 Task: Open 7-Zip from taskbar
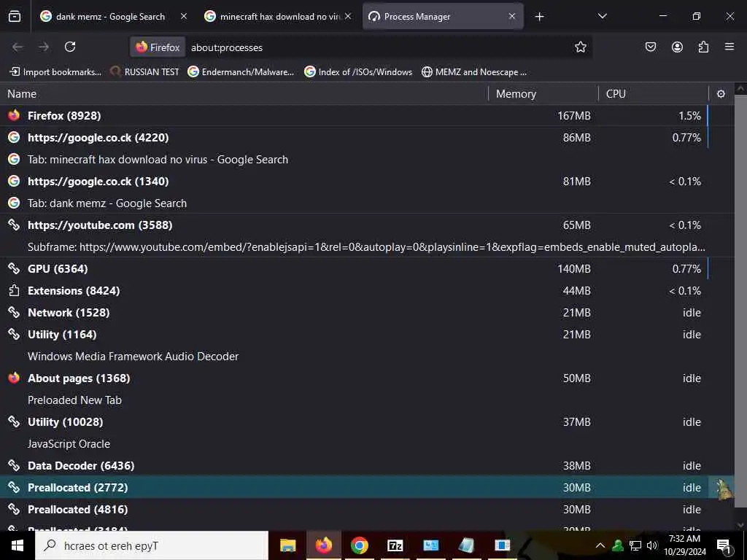click(395, 545)
